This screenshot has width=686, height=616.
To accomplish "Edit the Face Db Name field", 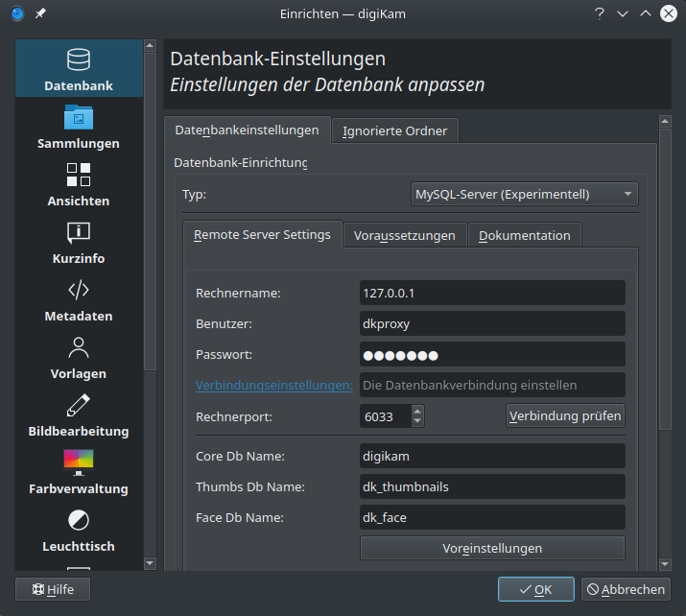I will (492, 517).
